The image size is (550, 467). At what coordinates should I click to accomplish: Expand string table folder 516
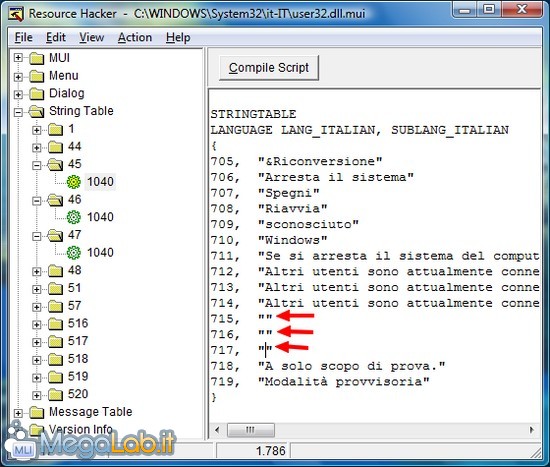click(x=36, y=324)
